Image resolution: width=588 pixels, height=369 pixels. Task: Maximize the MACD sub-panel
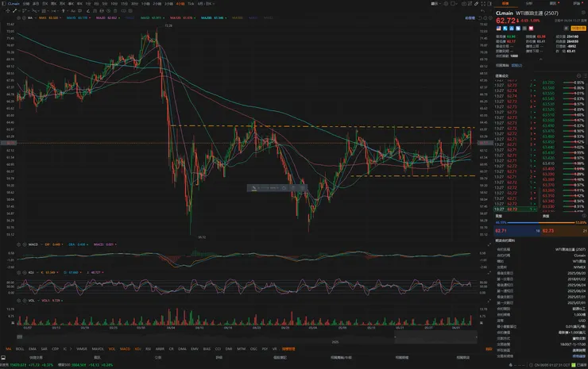click(489, 244)
